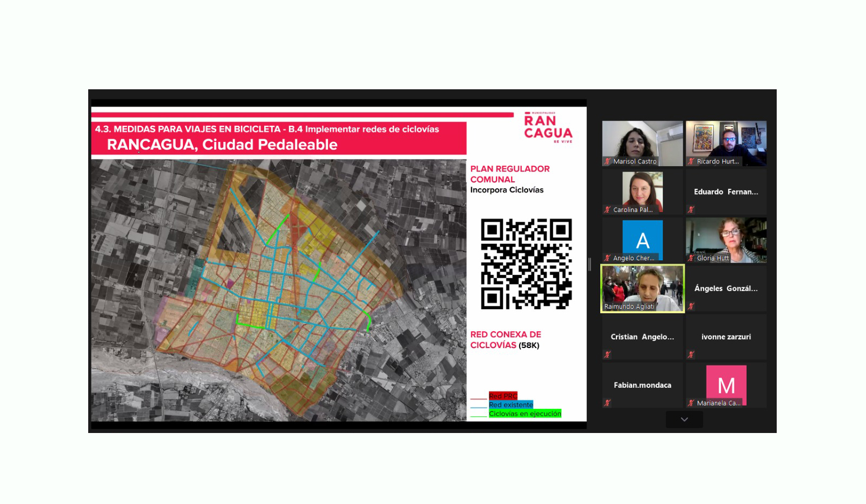Screen dimensions: 866x504
Task: Select Angelo Cher's blue avatar tile
Action: [x=642, y=240]
